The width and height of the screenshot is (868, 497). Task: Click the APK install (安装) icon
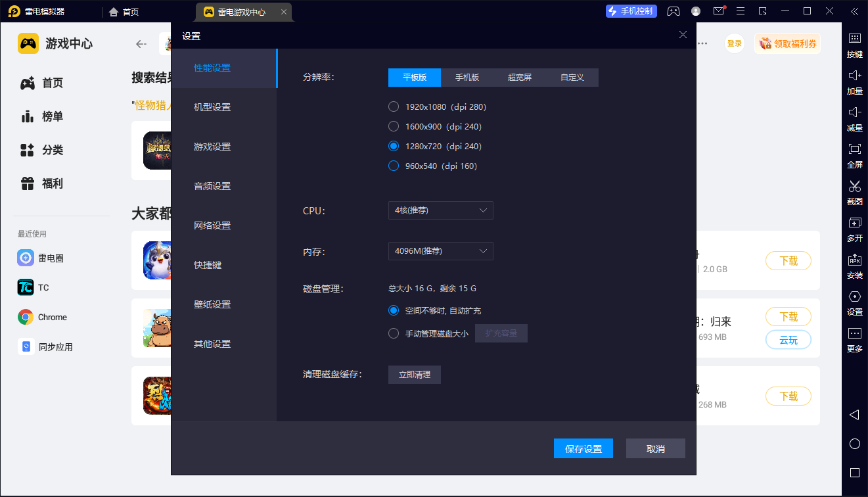click(x=854, y=260)
